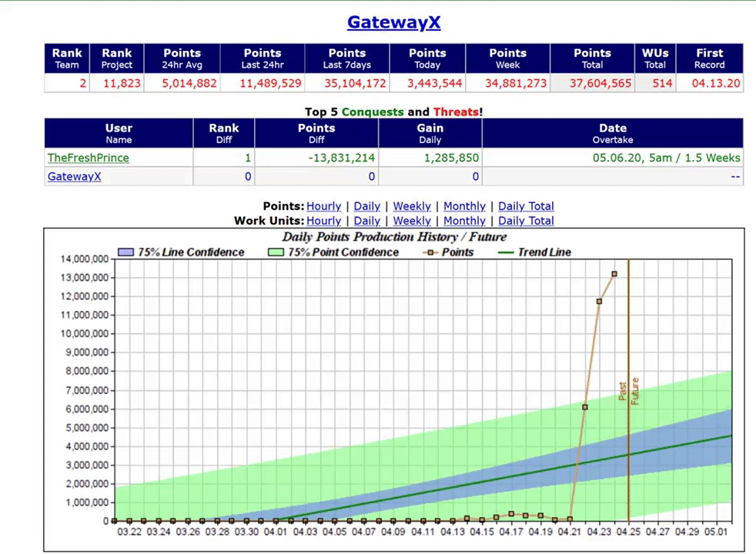Viewport: 756px width, 554px height.
Task: Show Points Daily Total chart
Action: click(x=526, y=206)
